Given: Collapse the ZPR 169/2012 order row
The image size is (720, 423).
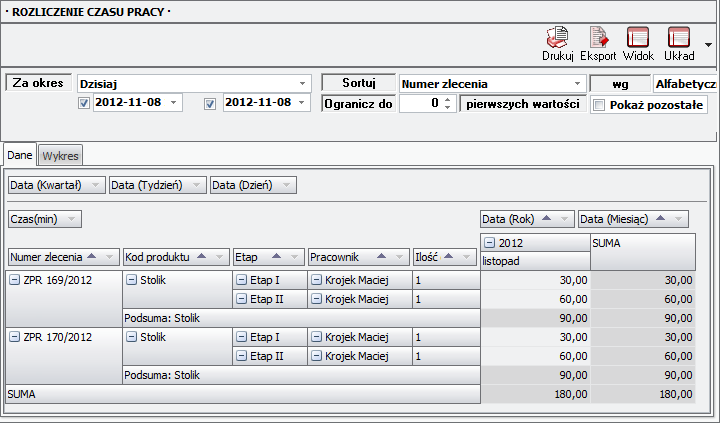Looking at the screenshot, I should [15, 280].
